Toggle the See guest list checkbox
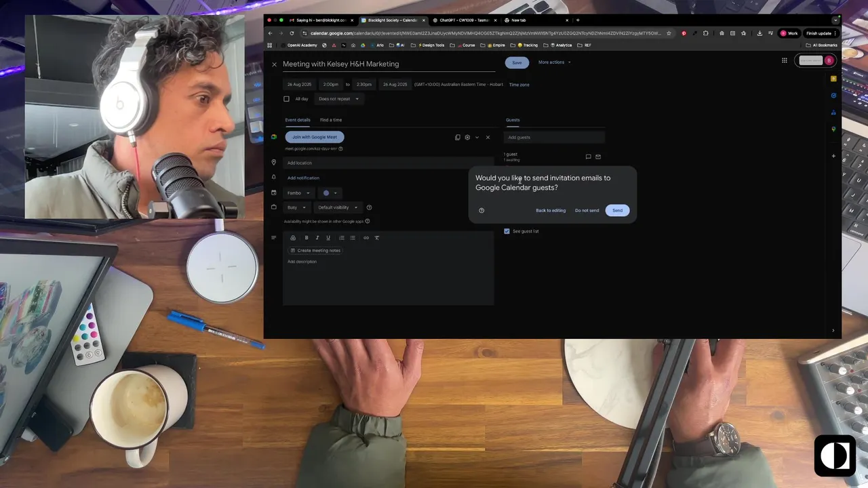The image size is (868, 488). point(507,231)
